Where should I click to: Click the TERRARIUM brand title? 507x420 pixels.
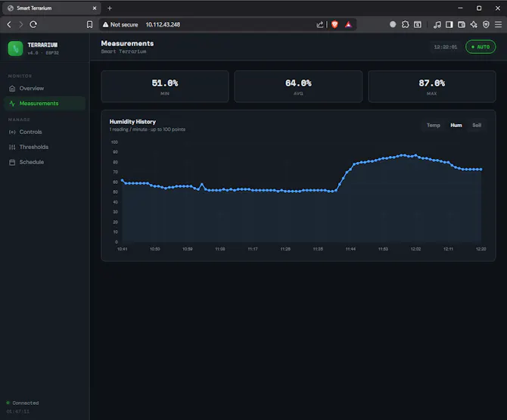coord(42,45)
